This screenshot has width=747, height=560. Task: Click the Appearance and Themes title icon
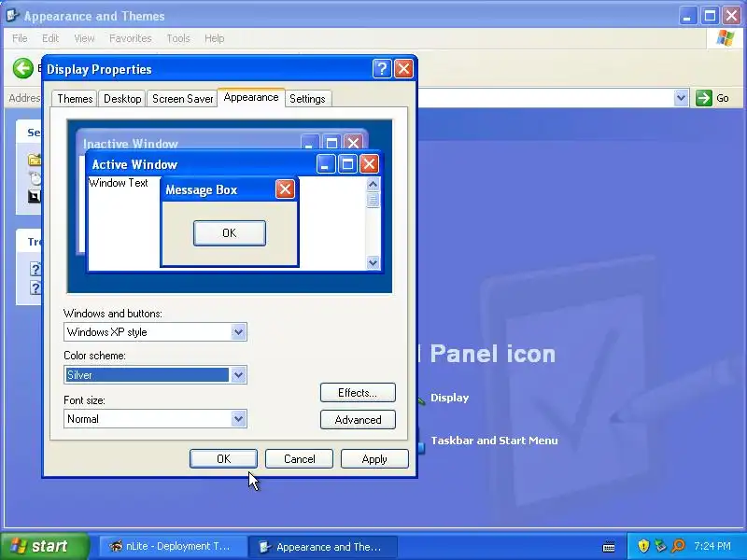[12, 16]
